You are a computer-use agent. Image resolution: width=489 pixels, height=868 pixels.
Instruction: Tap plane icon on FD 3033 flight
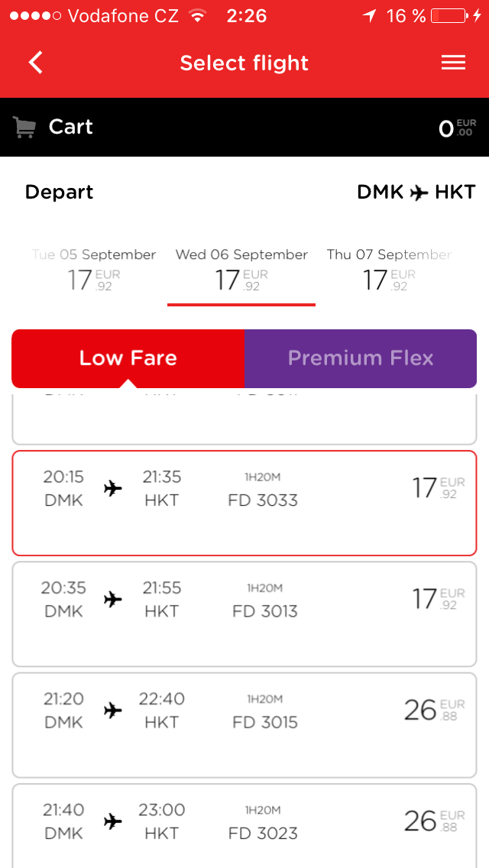coord(112,488)
